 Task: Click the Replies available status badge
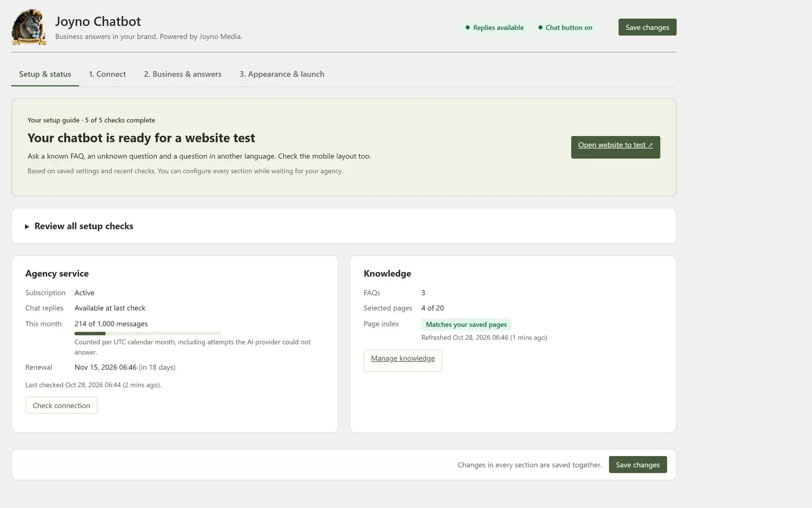click(x=495, y=27)
